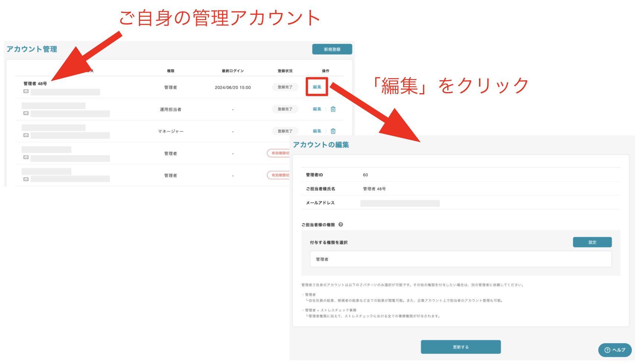Viewport: 639px width, 364px height.
Task: Click the trash icon in the 運用担当者 row
Action: pos(333,109)
